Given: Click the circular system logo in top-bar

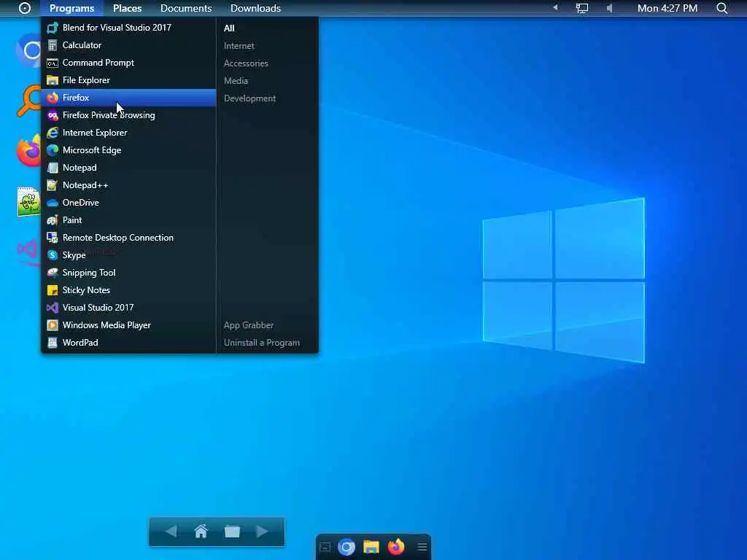Looking at the screenshot, I should tap(25, 8).
